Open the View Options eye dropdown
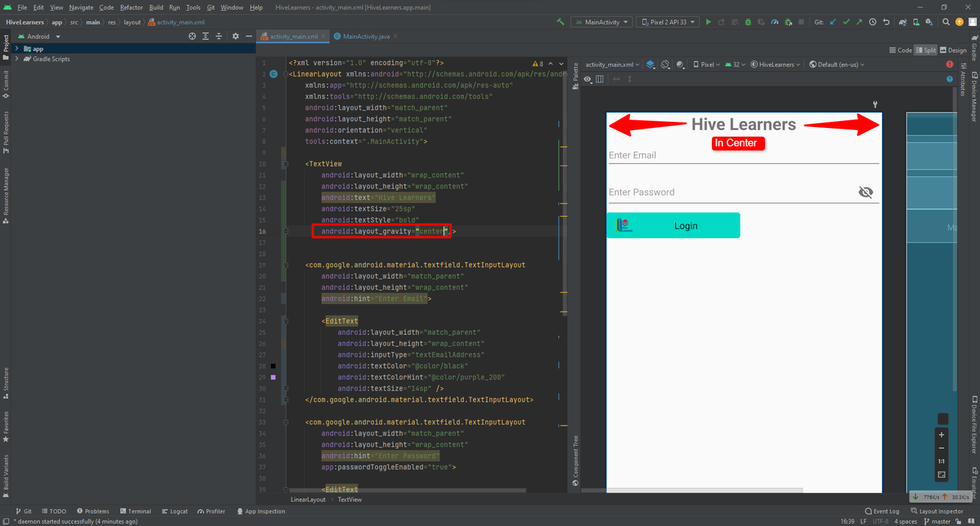980x526 pixels. [x=587, y=79]
